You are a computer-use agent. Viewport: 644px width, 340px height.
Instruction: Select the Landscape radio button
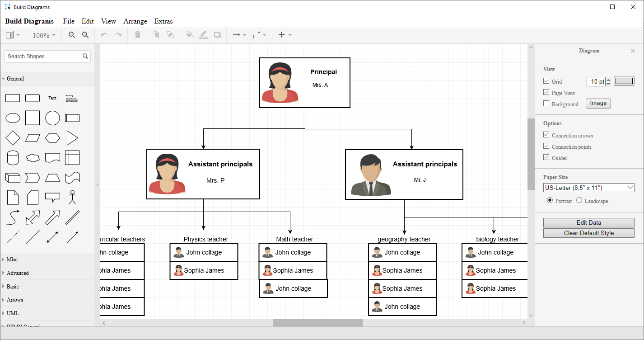coord(579,200)
